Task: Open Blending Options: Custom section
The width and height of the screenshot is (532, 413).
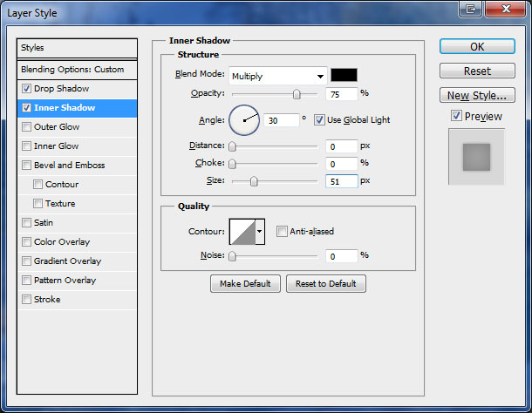Action: 73,70
